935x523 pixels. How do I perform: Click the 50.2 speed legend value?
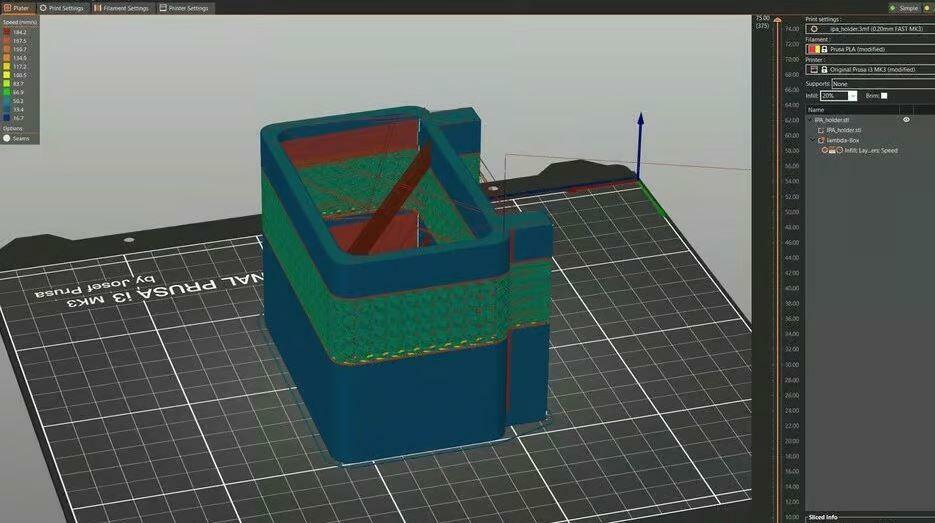18,101
